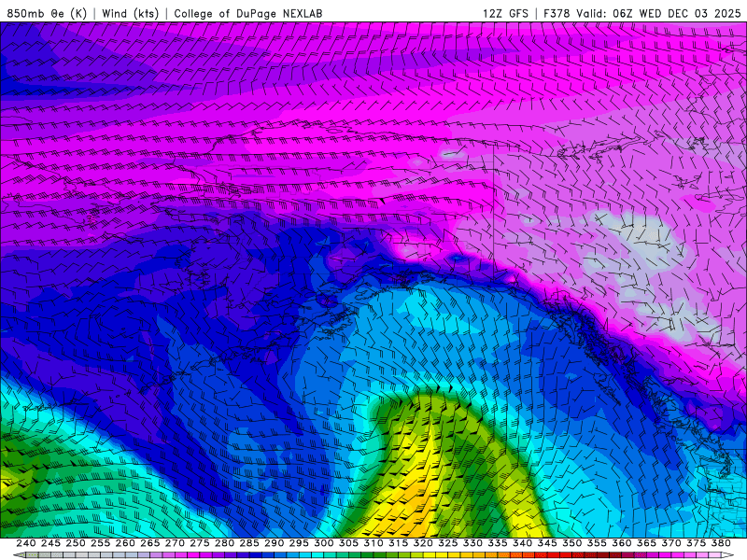Select the 335 value on color scale
747x560 pixels.
coord(498,543)
